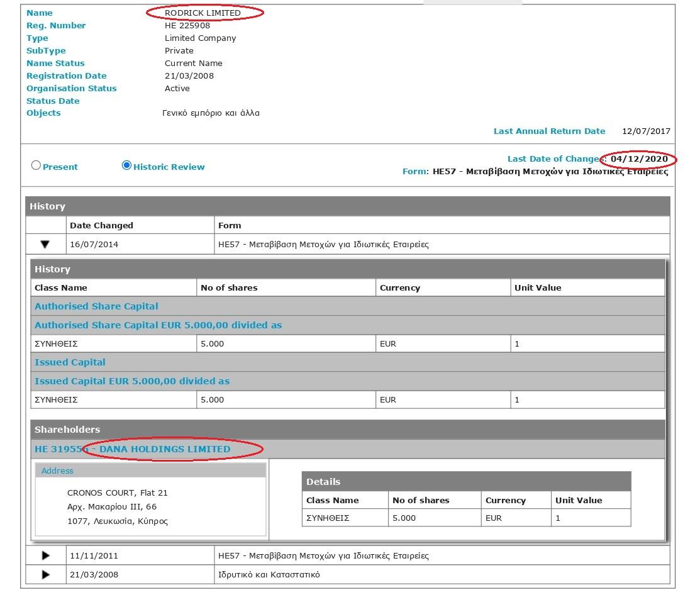Click the Details panel header
Image resolution: width=700 pixels, height=590 pixels.
(x=323, y=482)
